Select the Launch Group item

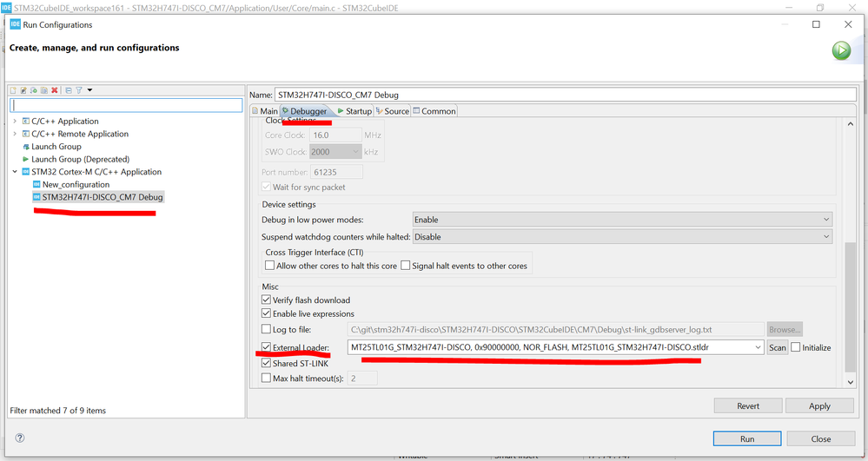tap(56, 147)
